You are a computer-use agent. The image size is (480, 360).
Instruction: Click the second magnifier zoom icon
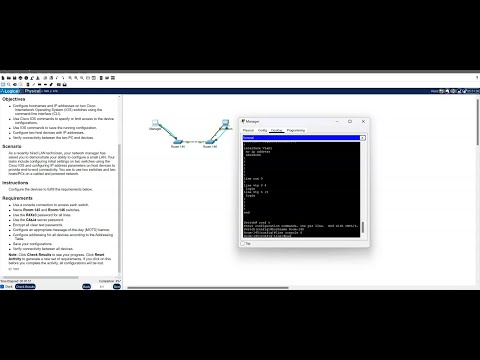click(76, 78)
